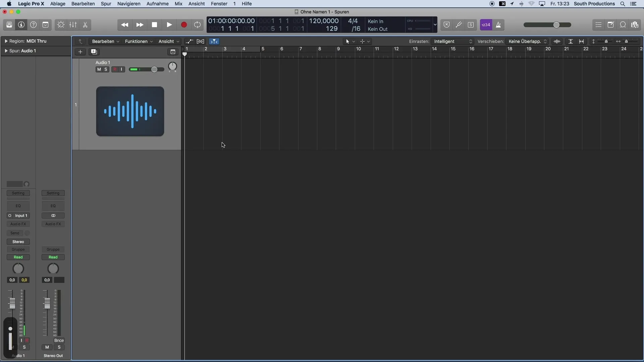This screenshot has width=644, height=362.
Task: Toggle the Inspector panel button
Action: 21,25
